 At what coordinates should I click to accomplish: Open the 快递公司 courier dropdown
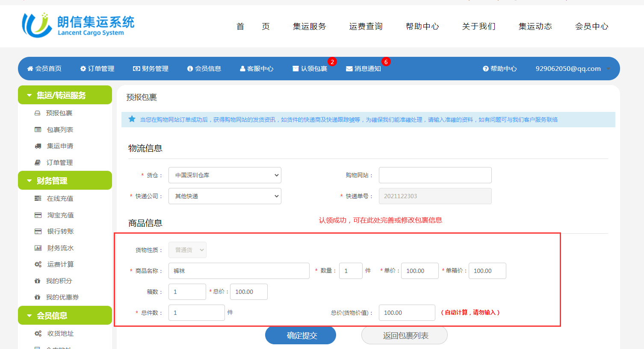225,196
